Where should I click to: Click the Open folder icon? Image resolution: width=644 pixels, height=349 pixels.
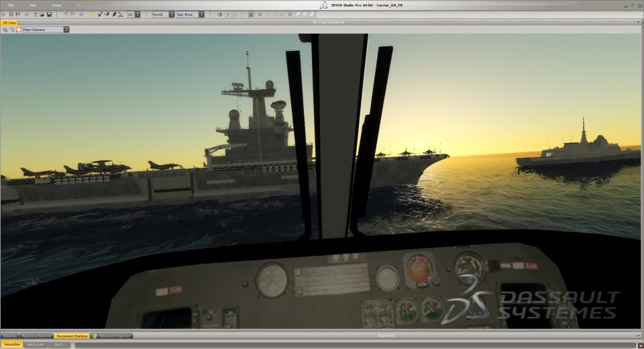click(42, 14)
